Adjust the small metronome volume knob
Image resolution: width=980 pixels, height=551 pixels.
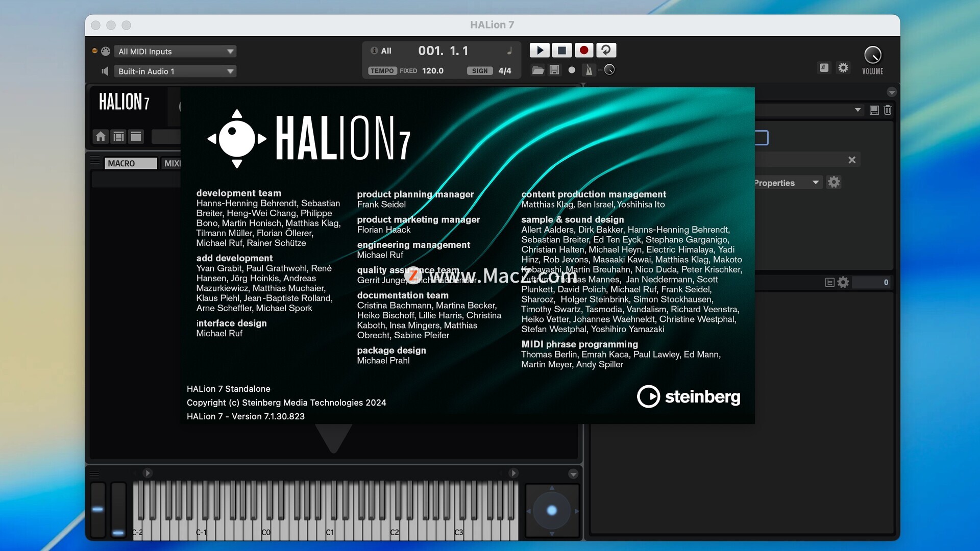[609, 70]
